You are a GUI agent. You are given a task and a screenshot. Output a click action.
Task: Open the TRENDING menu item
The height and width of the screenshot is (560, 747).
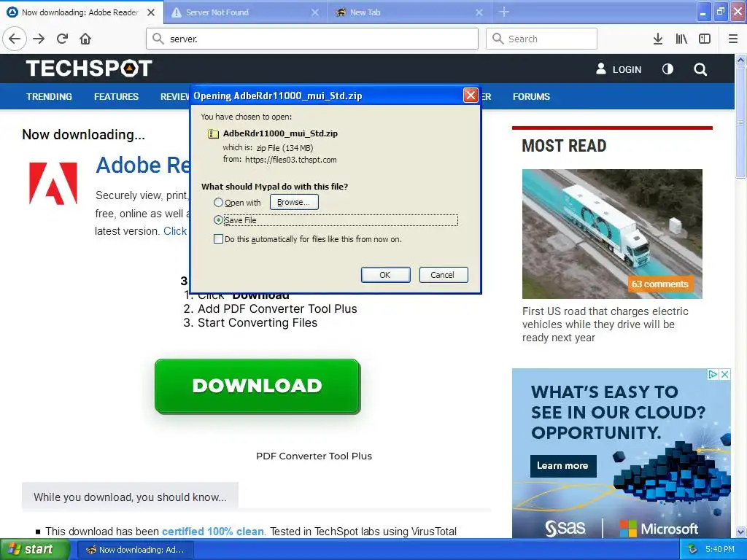[49, 97]
